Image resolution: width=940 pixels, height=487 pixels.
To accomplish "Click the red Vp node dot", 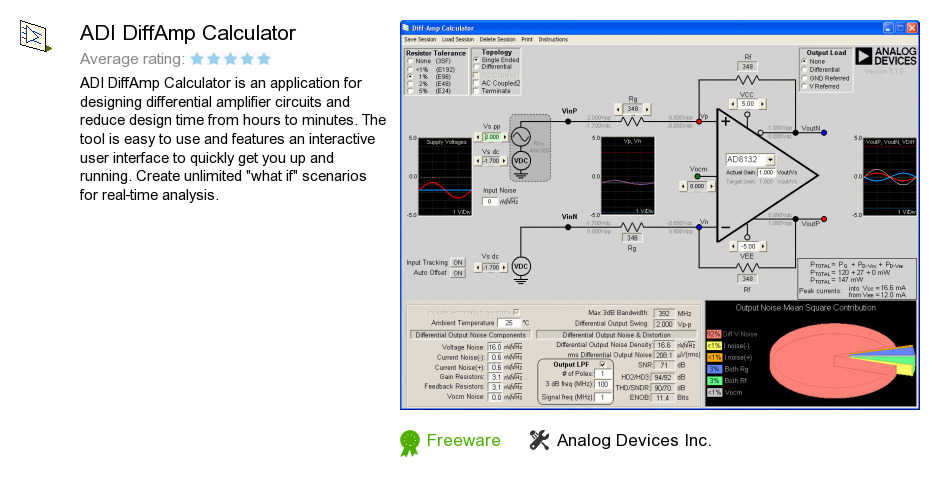I will click(698, 122).
